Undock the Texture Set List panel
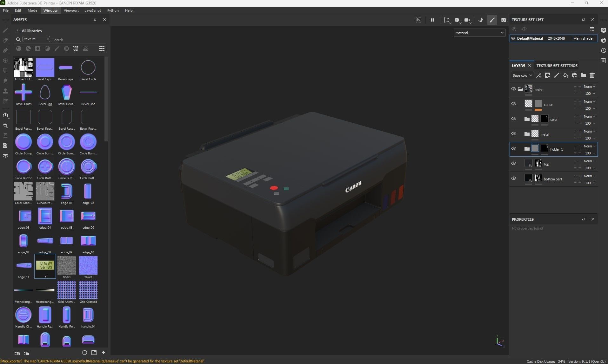The image size is (608, 364). (583, 19)
